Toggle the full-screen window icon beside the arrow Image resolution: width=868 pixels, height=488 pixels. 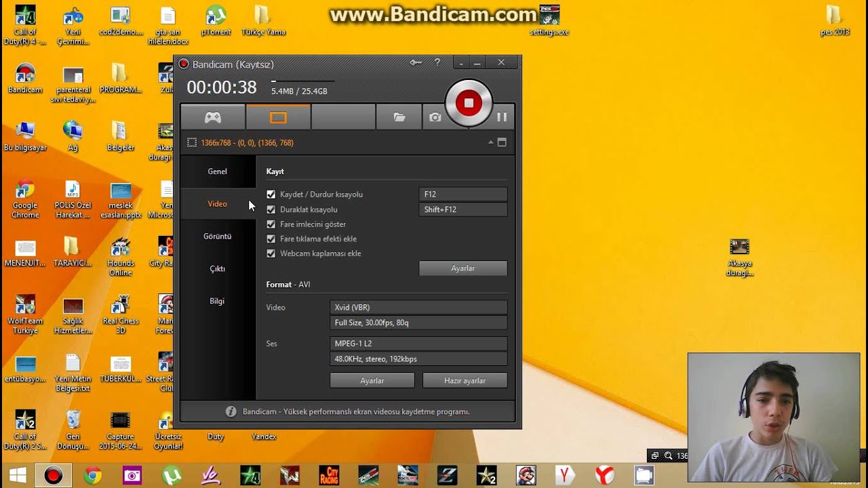click(x=502, y=142)
